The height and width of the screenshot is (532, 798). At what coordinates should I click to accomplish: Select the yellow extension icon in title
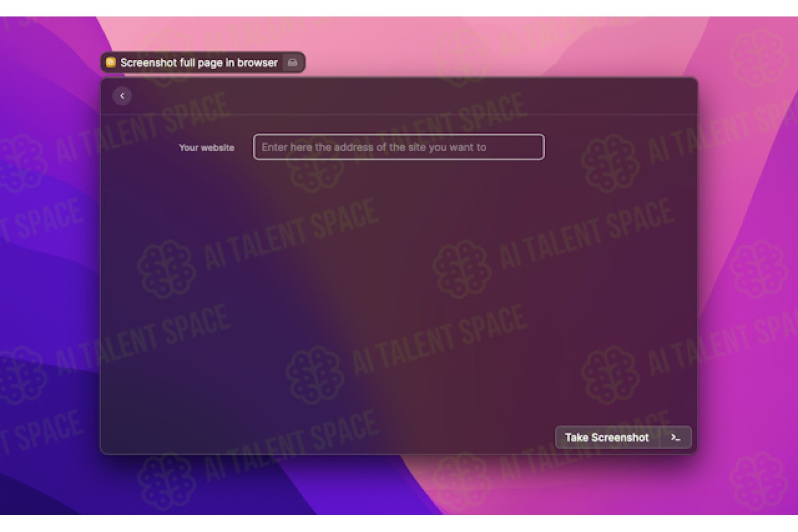[111, 62]
